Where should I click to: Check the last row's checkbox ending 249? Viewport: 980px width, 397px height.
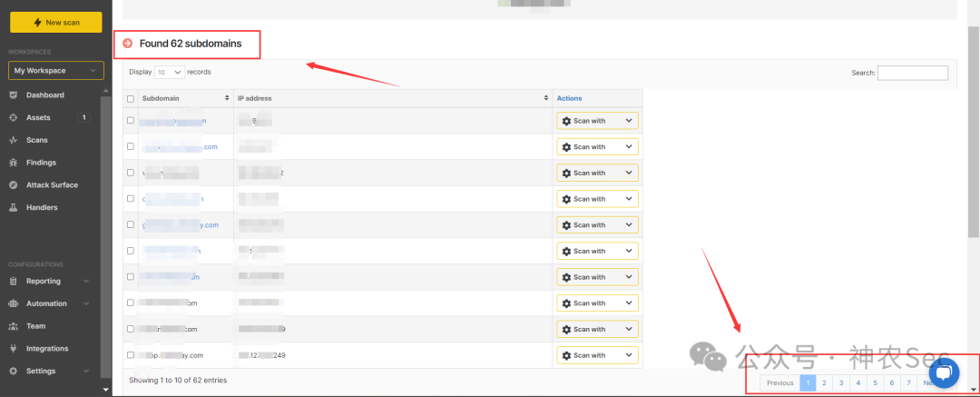(x=131, y=354)
